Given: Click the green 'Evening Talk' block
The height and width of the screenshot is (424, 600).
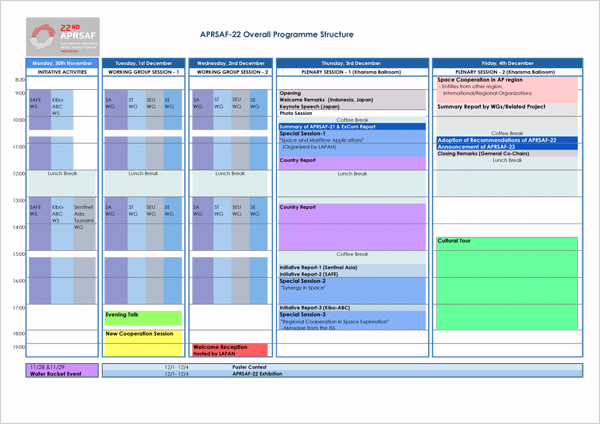Looking at the screenshot, I should [x=143, y=318].
